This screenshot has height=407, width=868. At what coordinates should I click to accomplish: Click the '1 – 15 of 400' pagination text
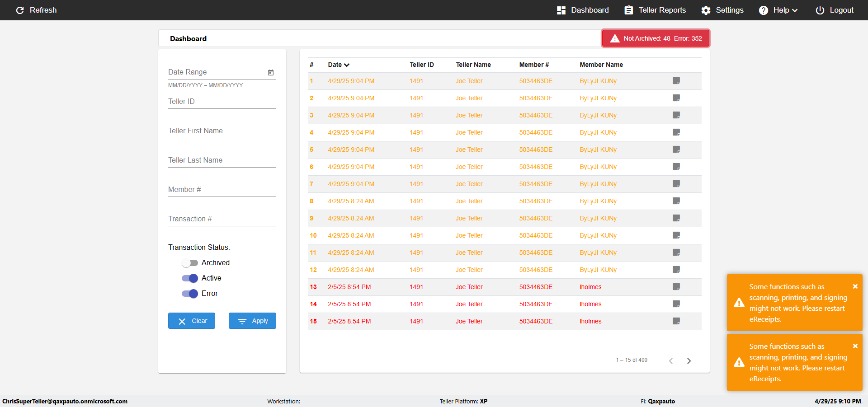pos(632,360)
